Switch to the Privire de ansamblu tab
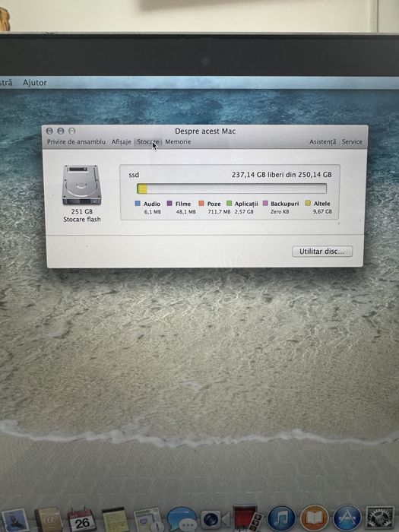Viewport: 399px width, 532px height. pos(76,142)
